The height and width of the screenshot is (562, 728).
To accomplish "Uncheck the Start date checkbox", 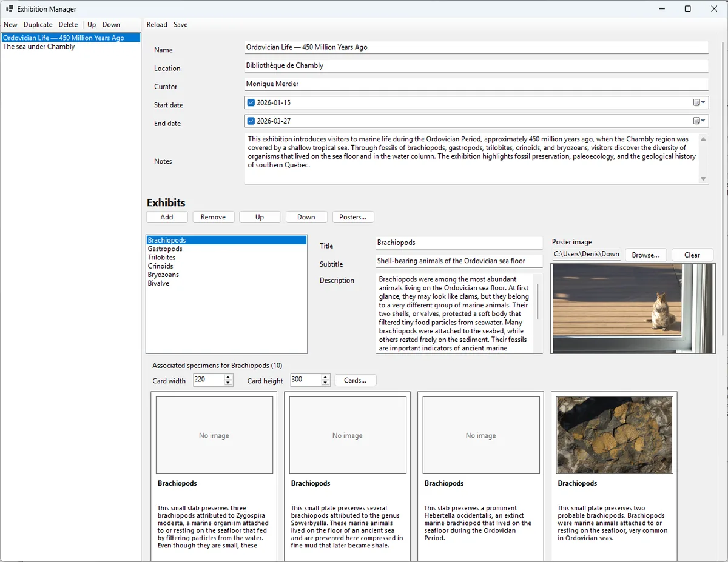I will [x=251, y=103].
